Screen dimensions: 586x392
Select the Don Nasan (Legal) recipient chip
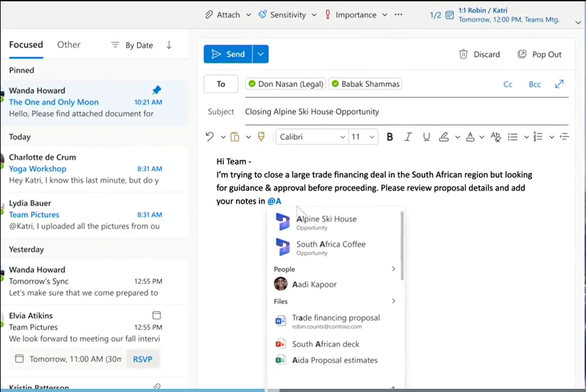pyautogui.click(x=286, y=84)
